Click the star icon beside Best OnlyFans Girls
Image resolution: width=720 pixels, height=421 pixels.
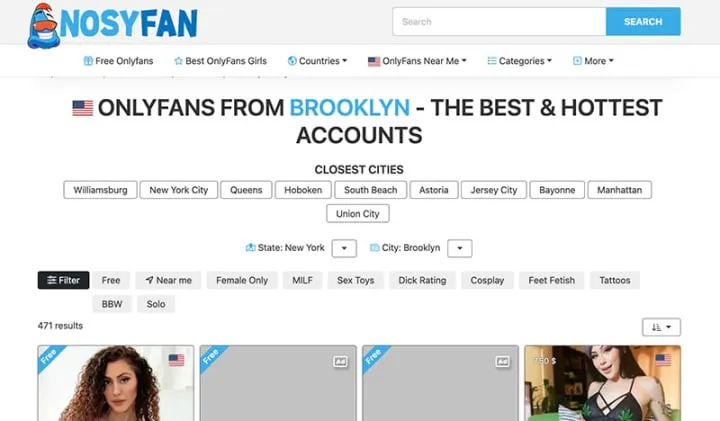(178, 61)
